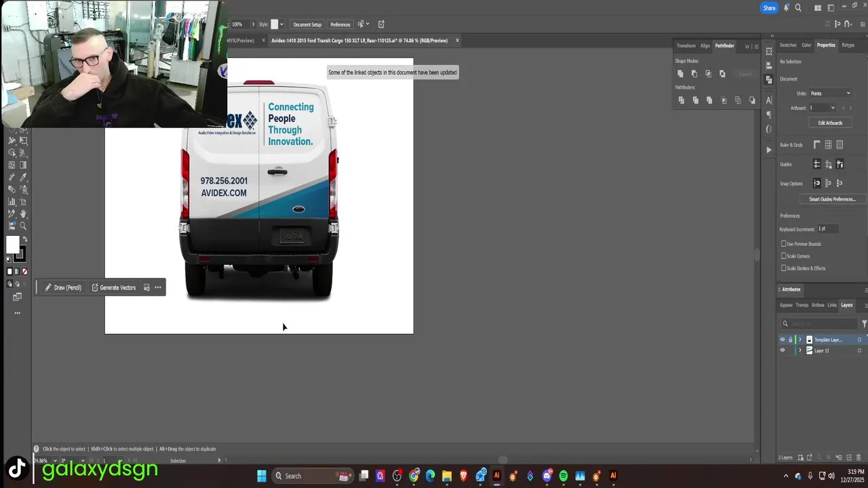Click Change Screen Mode icon
The image size is (868, 488).
click(x=17, y=297)
